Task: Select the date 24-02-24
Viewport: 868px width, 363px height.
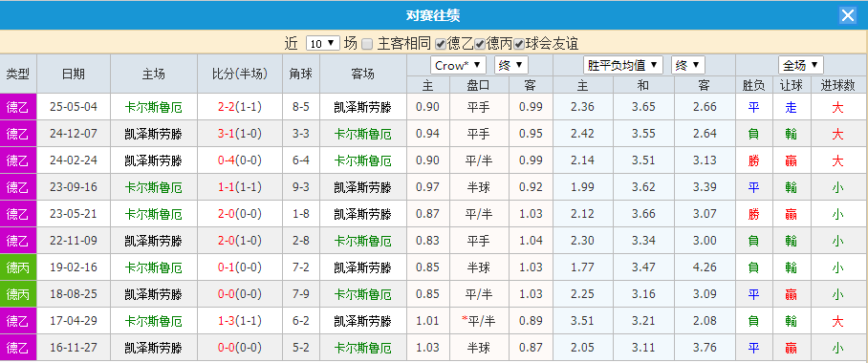Action: point(74,160)
